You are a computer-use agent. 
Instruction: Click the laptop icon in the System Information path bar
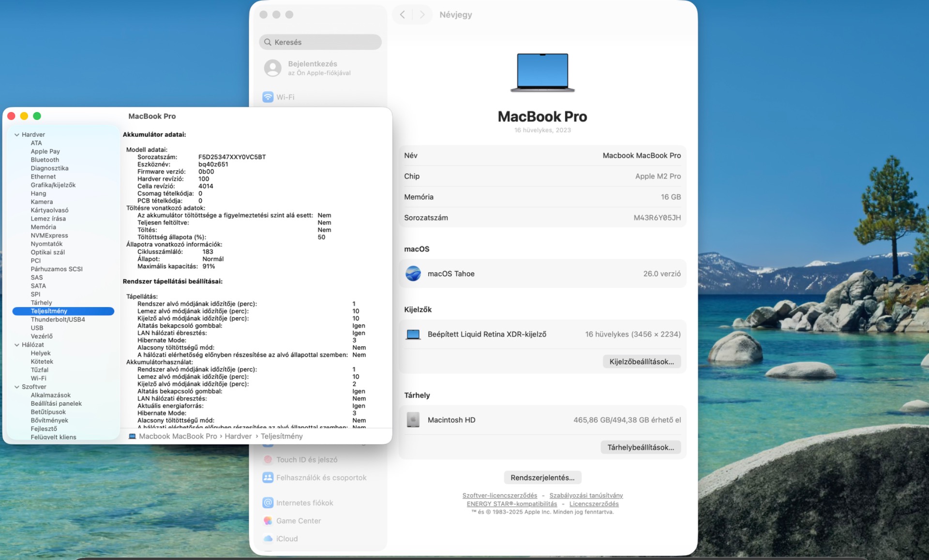click(132, 436)
